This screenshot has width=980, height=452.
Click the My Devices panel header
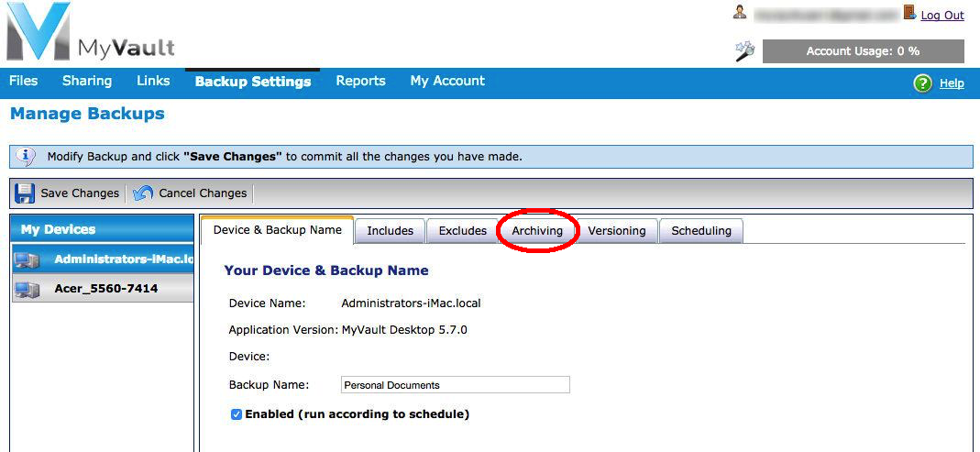coord(103,229)
